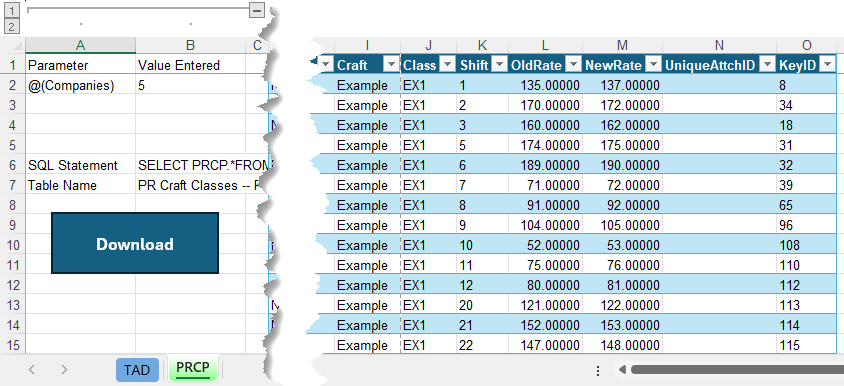
Task: Select the PRCP sheet tab
Action: click(193, 369)
